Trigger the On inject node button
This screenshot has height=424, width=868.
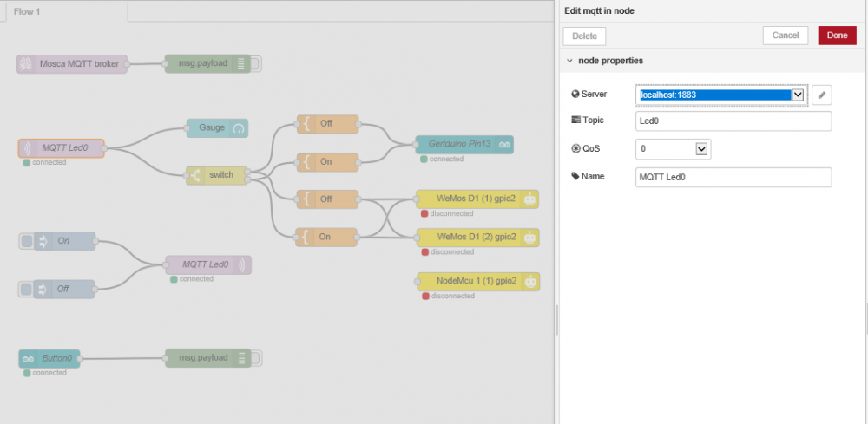(26, 241)
